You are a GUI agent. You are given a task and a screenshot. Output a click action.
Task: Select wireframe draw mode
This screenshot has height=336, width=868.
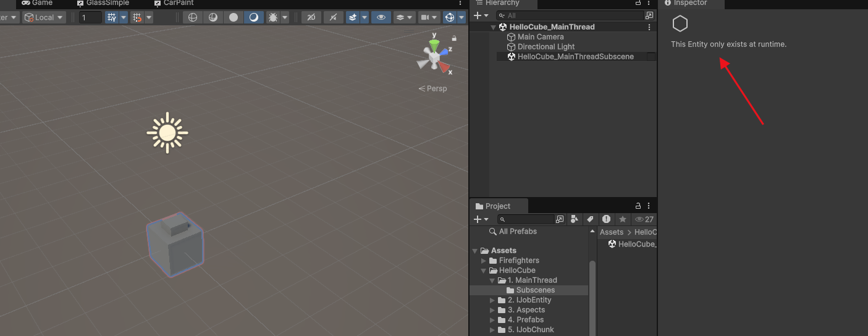point(193,17)
